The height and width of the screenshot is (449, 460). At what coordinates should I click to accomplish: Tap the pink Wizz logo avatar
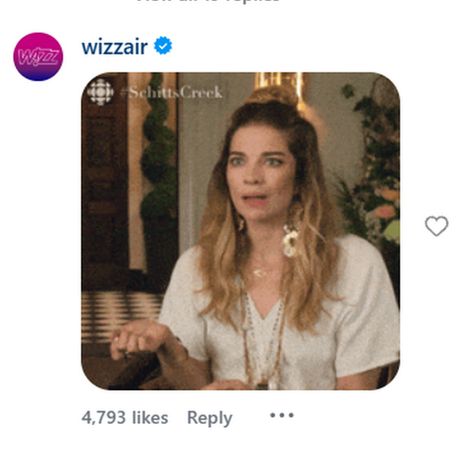[38, 57]
